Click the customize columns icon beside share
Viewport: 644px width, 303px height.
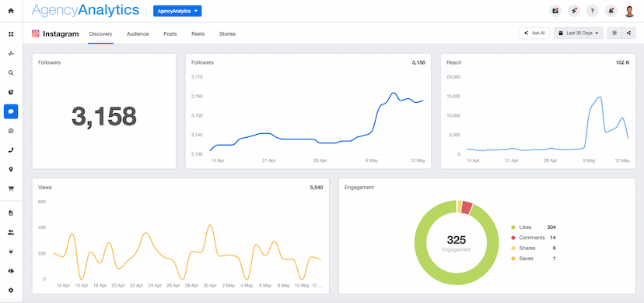pyautogui.click(x=614, y=33)
